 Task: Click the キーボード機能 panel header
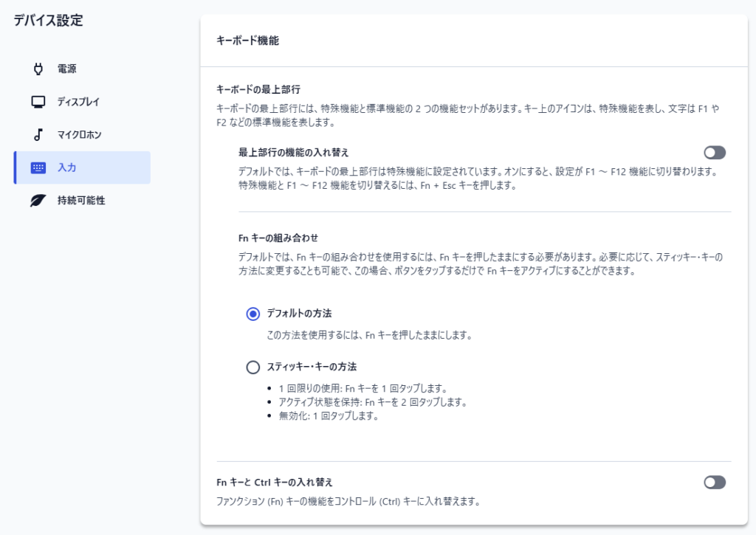point(247,41)
